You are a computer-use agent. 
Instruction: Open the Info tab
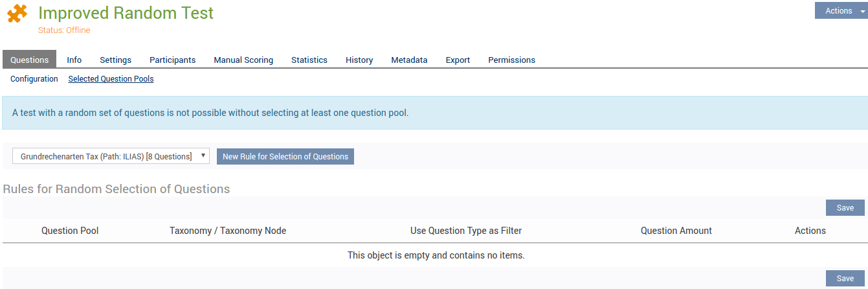pos(74,60)
